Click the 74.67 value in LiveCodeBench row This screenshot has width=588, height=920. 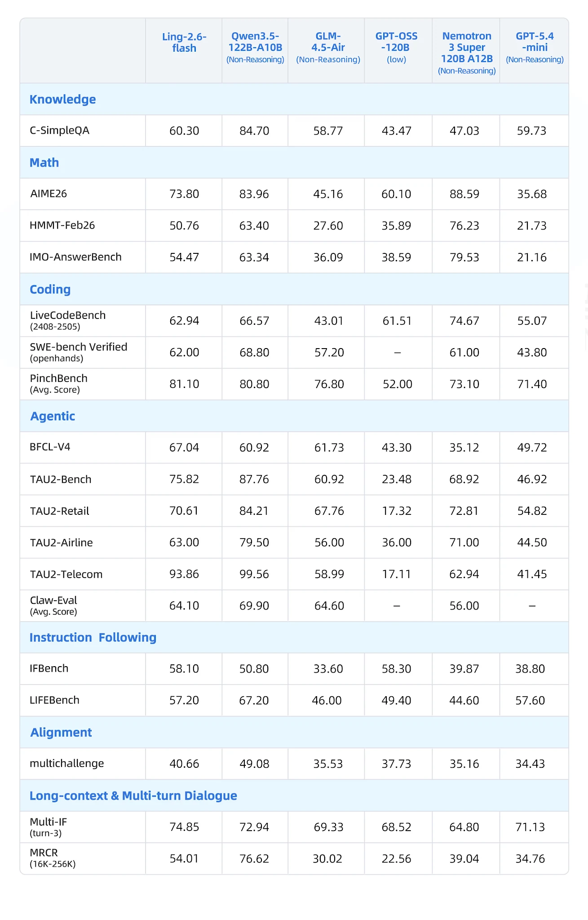[464, 321]
